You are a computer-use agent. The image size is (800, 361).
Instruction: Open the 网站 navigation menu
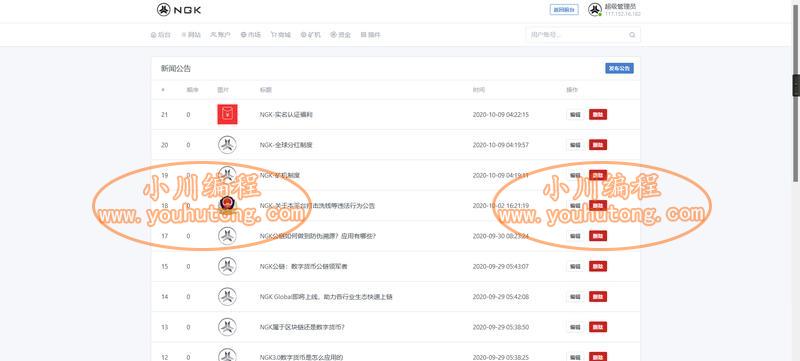pyautogui.click(x=191, y=35)
